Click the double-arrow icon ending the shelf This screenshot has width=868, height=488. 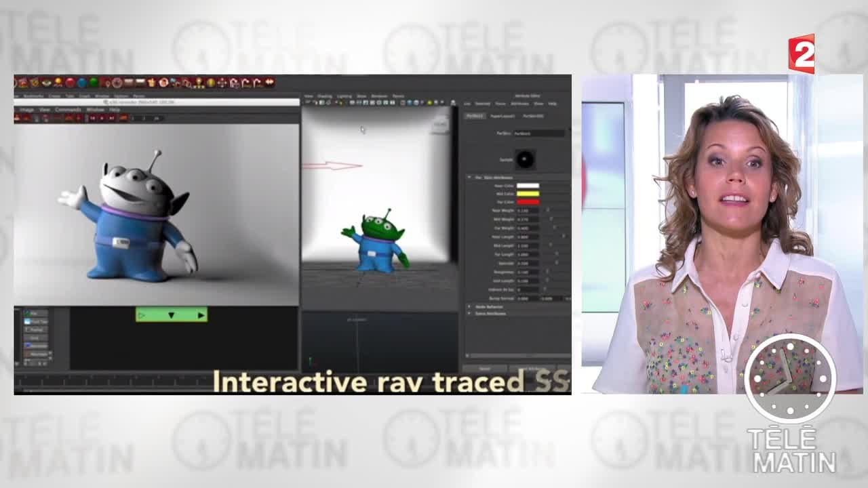click(269, 82)
